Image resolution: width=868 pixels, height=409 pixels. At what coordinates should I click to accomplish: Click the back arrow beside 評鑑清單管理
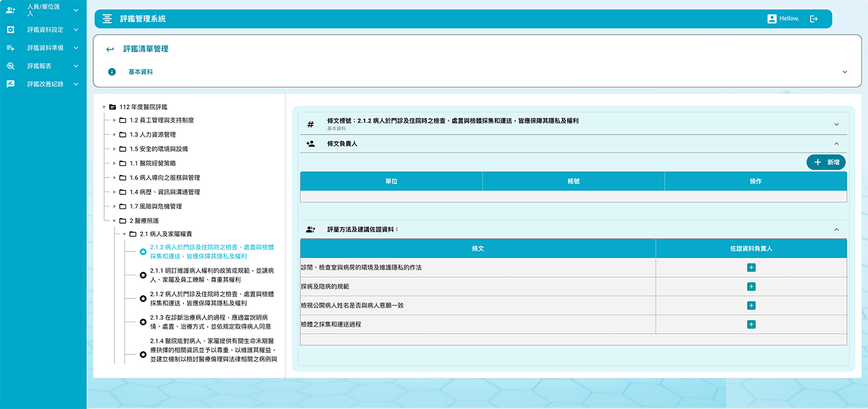[x=110, y=50]
